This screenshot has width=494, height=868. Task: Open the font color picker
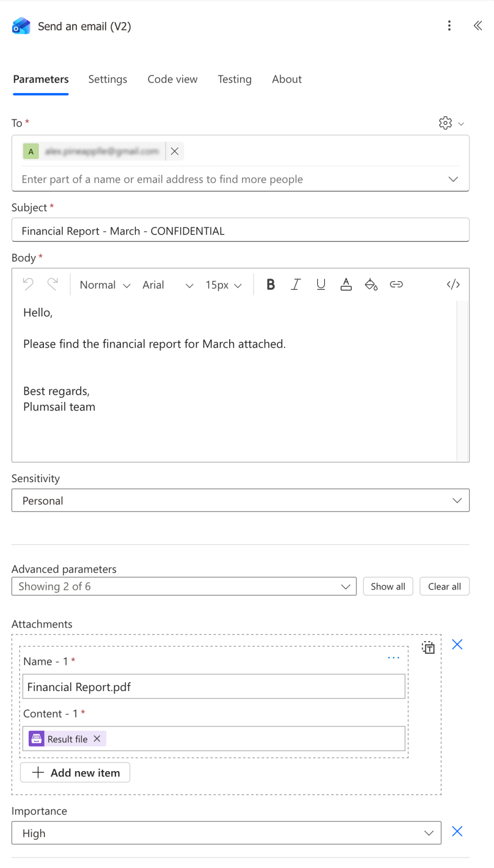tap(346, 284)
